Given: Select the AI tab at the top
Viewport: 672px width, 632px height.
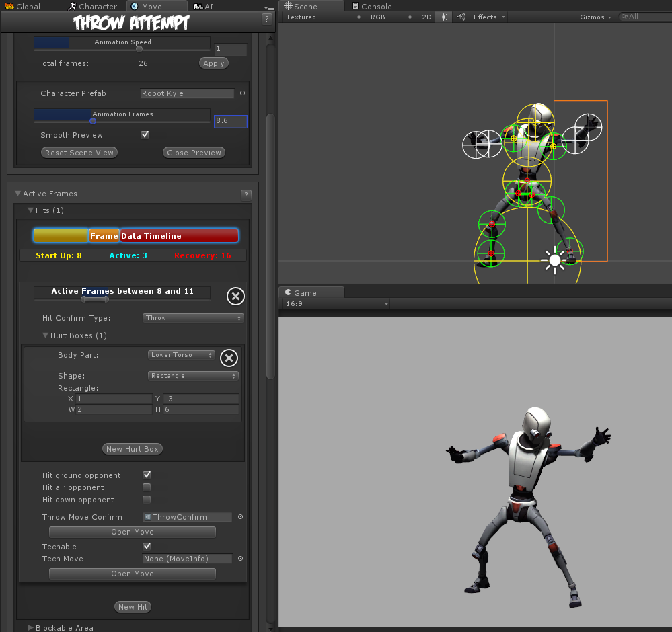Looking at the screenshot, I should (x=203, y=6).
